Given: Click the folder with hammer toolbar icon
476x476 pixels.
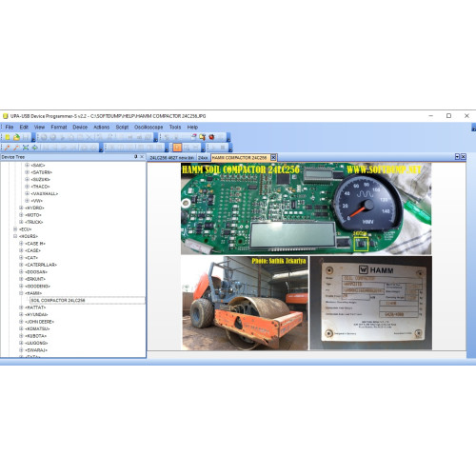Looking at the screenshot, I should pos(203,137).
